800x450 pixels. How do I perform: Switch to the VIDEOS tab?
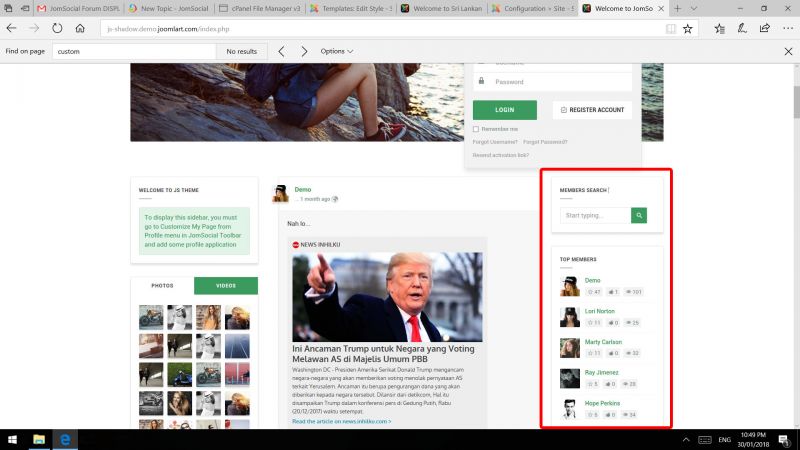226,286
